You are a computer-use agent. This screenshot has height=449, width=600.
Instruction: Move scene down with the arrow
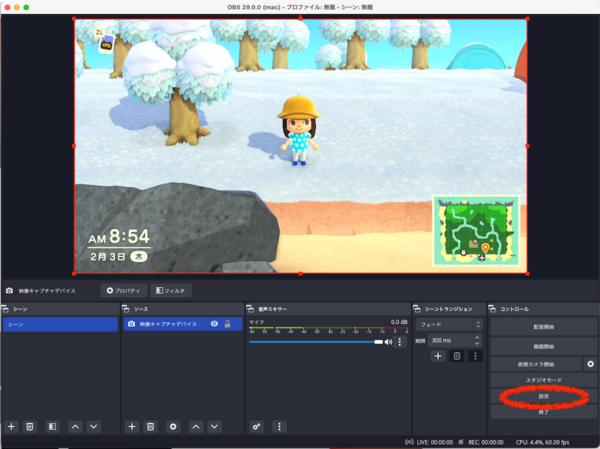(94, 426)
